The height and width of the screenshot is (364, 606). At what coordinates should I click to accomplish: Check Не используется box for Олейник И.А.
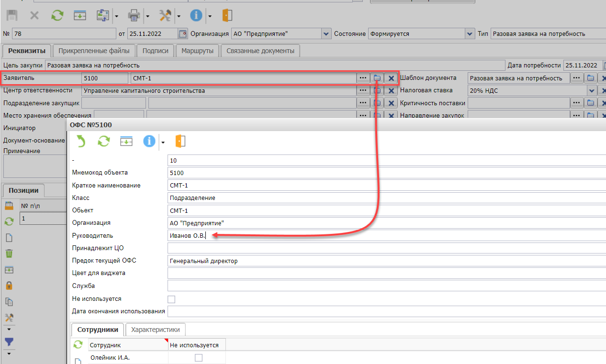coord(198,358)
